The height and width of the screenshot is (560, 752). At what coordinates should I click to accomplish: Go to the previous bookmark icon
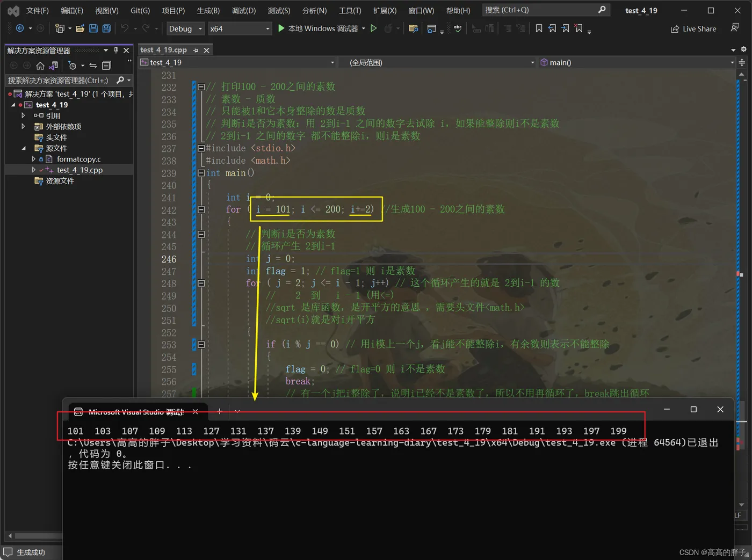552,28
